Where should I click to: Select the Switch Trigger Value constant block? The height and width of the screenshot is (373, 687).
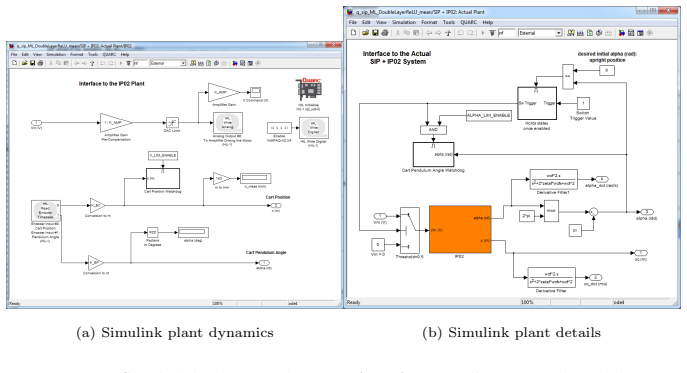[583, 103]
